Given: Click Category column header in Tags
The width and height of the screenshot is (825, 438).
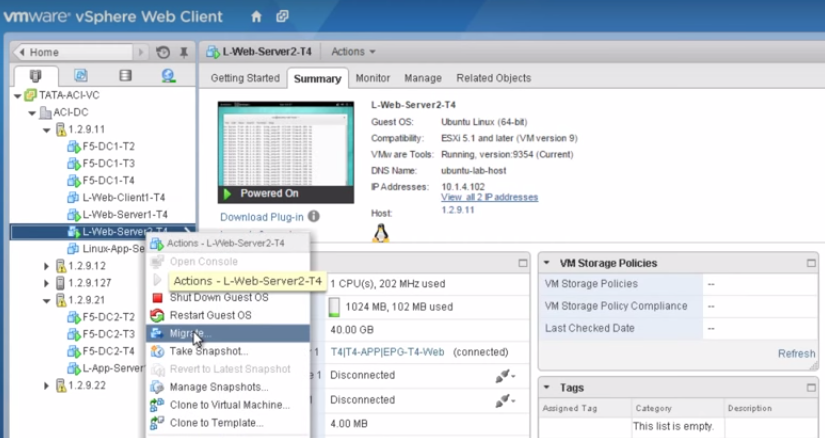Looking at the screenshot, I should pyautogui.click(x=653, y=408).
